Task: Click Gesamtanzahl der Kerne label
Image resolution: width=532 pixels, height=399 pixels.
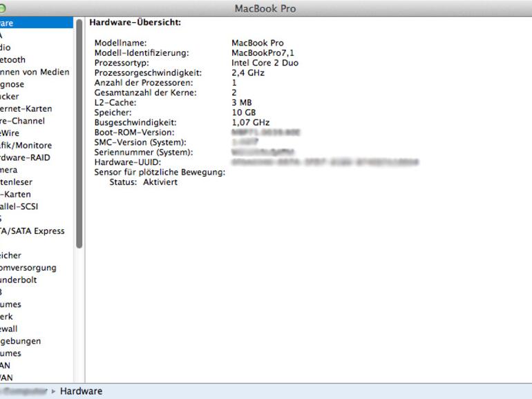Action: [145, 93]
